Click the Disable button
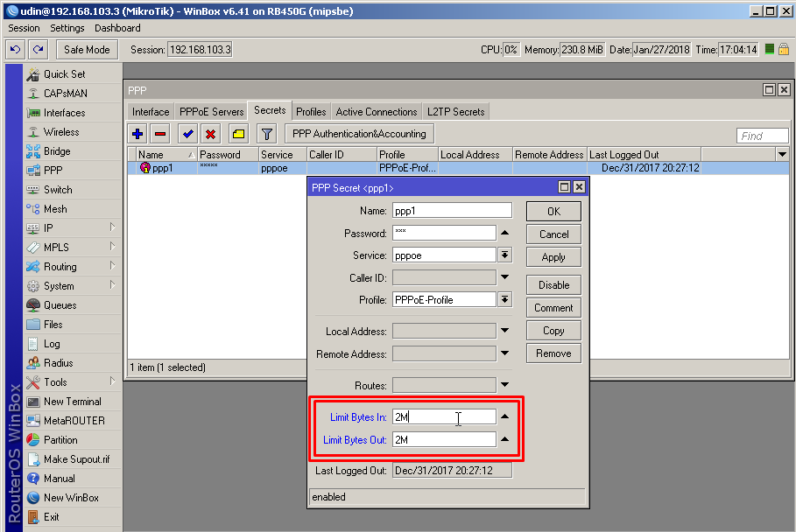 (553, 285)
